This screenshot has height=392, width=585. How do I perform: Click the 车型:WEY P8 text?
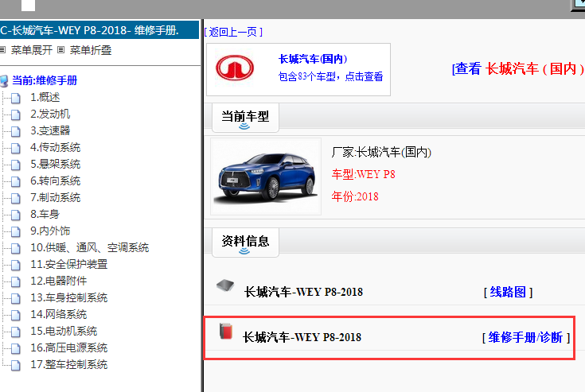364,174
